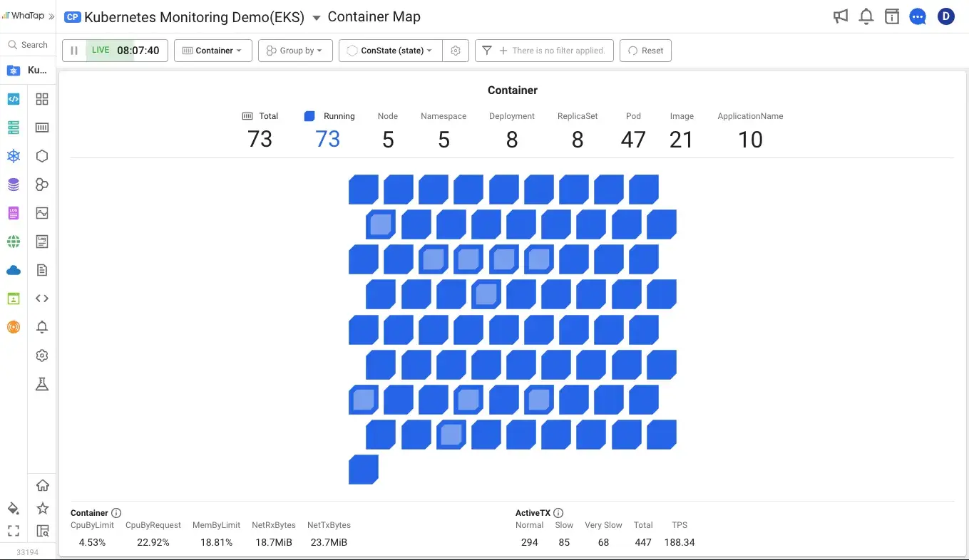Open the ConState (state) dropdown
This screenshot has width=969, height=560.
(x=389, y=50)
